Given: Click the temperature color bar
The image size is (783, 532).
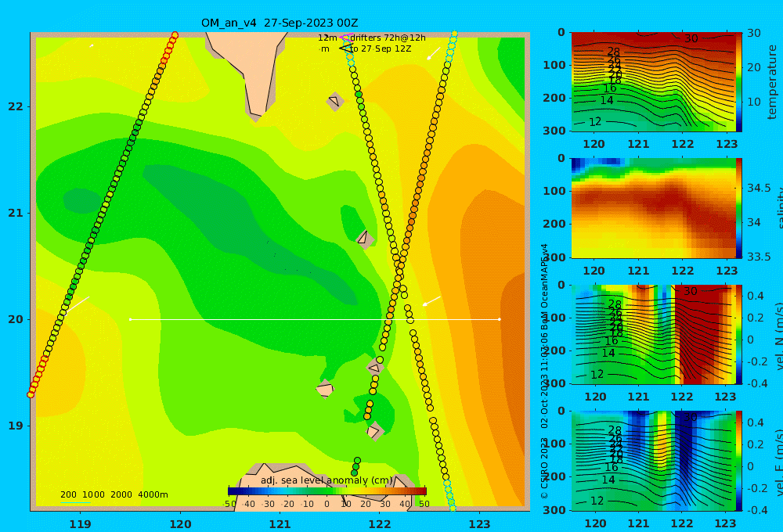Looking at the screenshot, I should click(x=738, y=82).
